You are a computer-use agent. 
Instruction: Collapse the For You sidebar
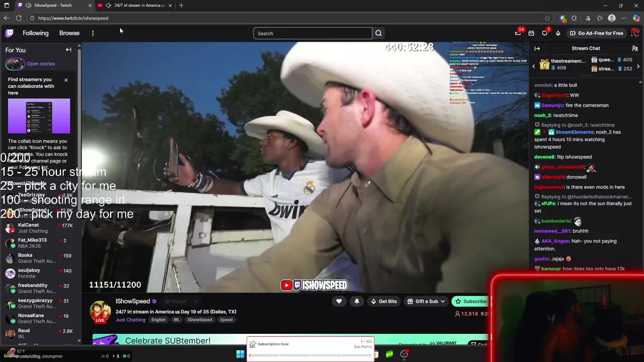[x=68, y=50]
